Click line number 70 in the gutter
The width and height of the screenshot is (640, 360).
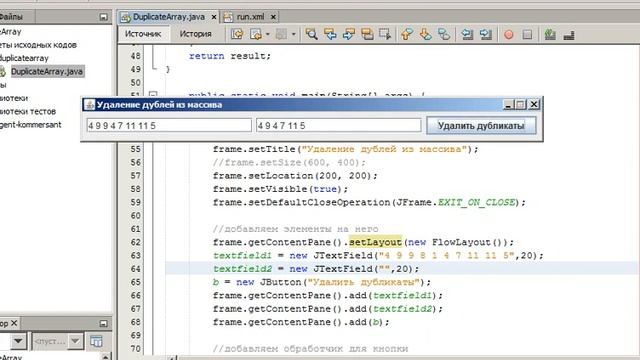coord(136,349)
